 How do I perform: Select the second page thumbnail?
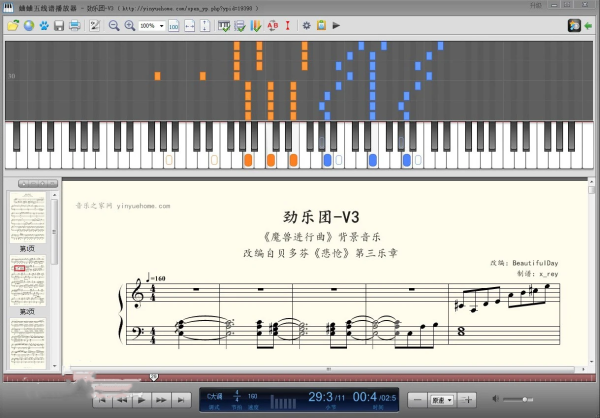[28, 280]
